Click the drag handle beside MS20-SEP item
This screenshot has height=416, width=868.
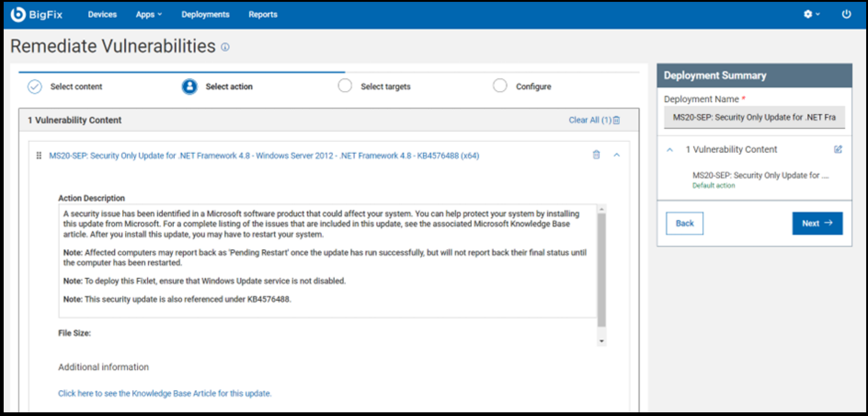point(39,156)
